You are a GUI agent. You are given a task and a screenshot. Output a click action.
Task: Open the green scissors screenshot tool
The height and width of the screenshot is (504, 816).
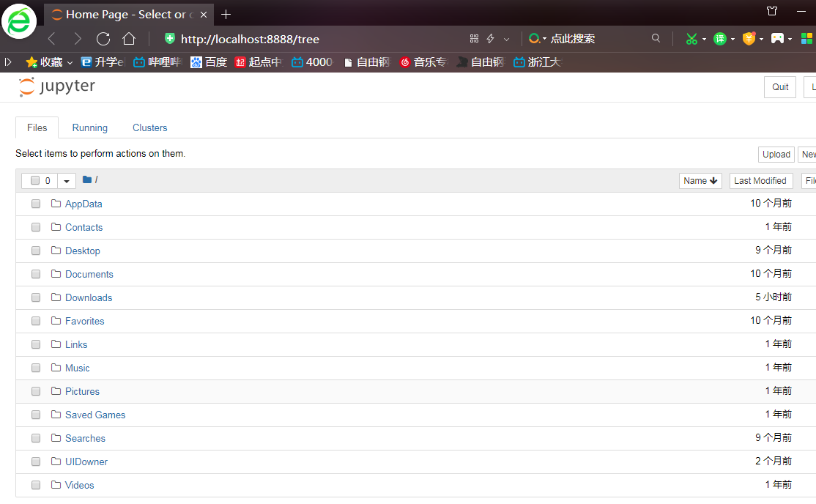[x=691, y=39]
